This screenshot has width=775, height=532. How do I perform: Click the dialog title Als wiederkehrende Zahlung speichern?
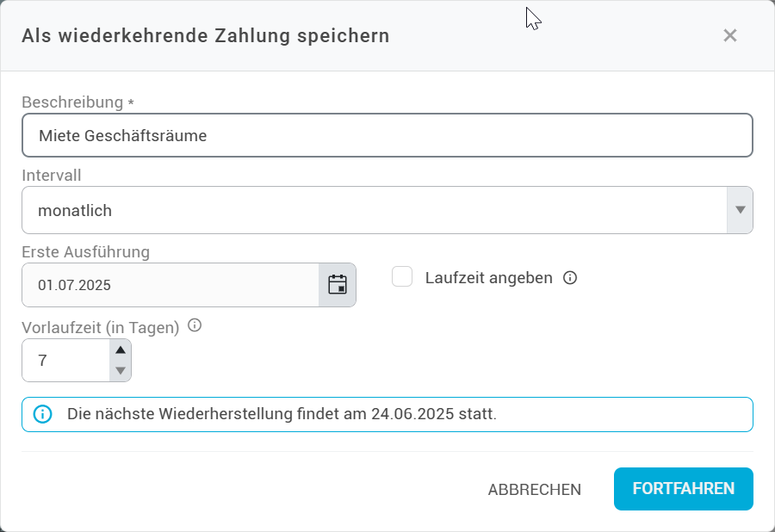[x=205, y=36]
